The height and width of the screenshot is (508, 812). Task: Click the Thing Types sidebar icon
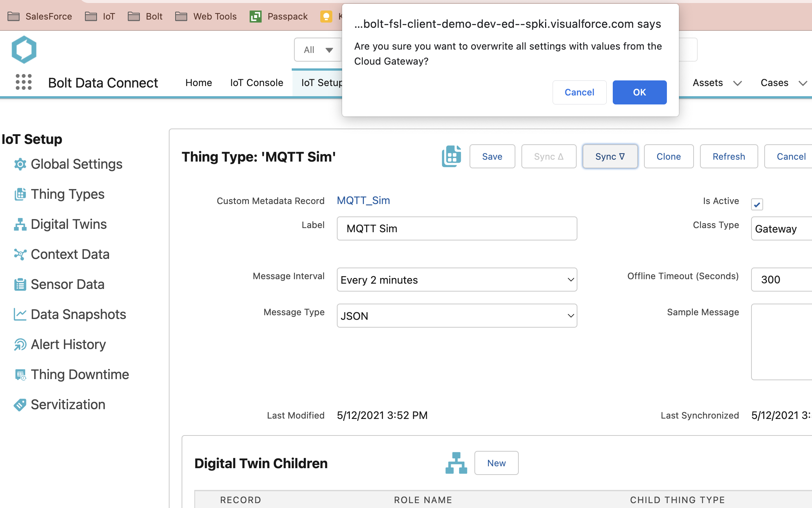point(20,194)
